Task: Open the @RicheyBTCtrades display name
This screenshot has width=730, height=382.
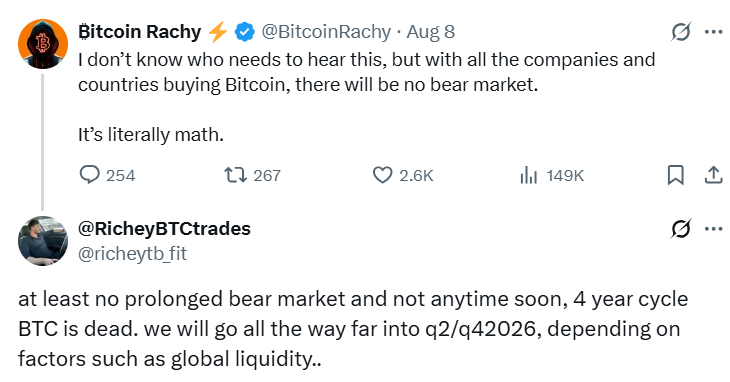Action: [164, 228]
